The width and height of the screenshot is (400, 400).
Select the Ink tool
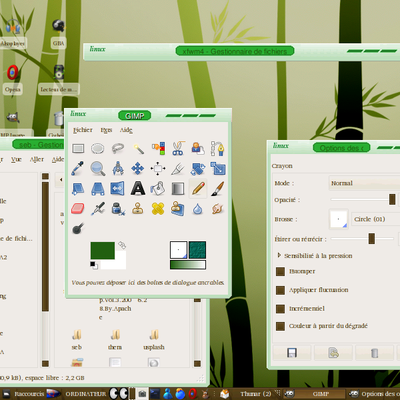118,209
